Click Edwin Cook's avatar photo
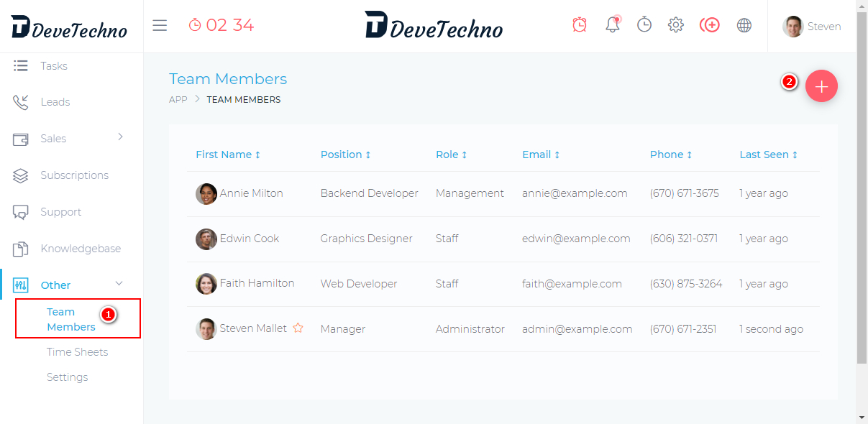This screenshot has height=424, width=868. [206, 239]
